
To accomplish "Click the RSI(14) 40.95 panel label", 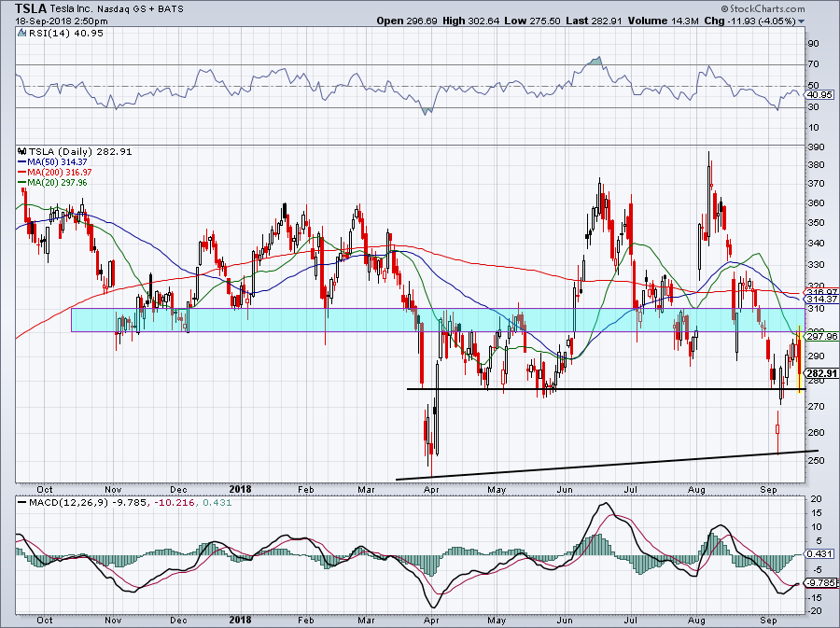I will (66, 33).
